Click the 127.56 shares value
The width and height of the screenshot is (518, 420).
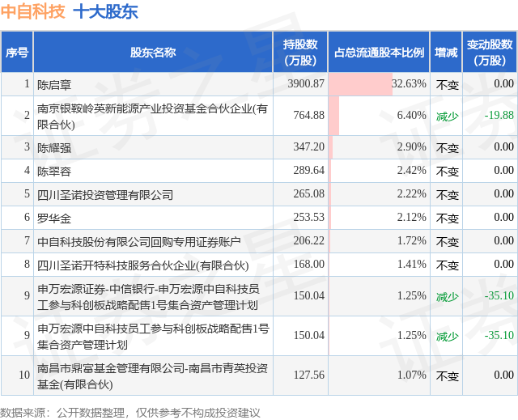point(309,375)
